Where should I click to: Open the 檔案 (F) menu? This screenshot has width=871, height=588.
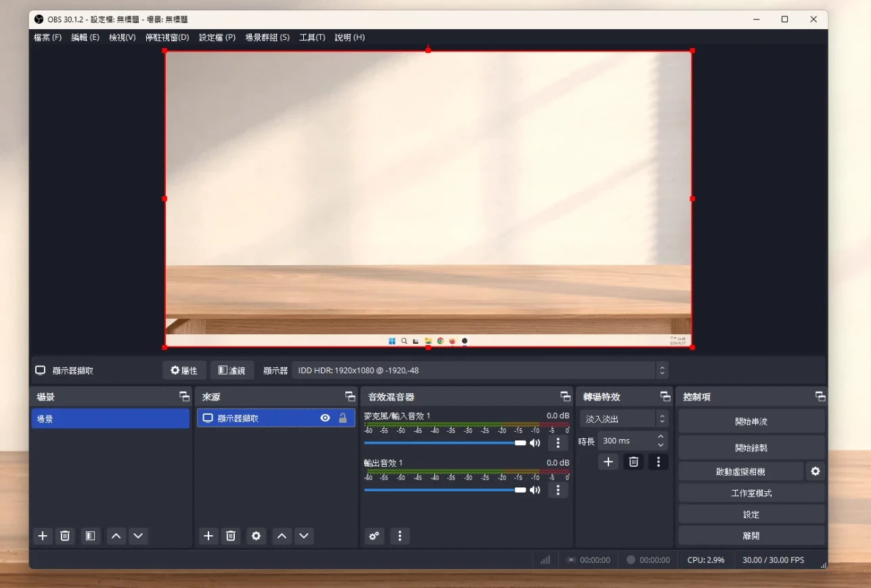pyautogui.click(x=47, y=37)
